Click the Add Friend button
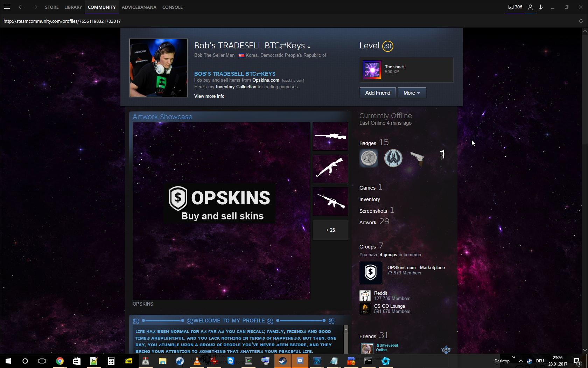Viewport: 588px width, 368px height. [378, 93]
